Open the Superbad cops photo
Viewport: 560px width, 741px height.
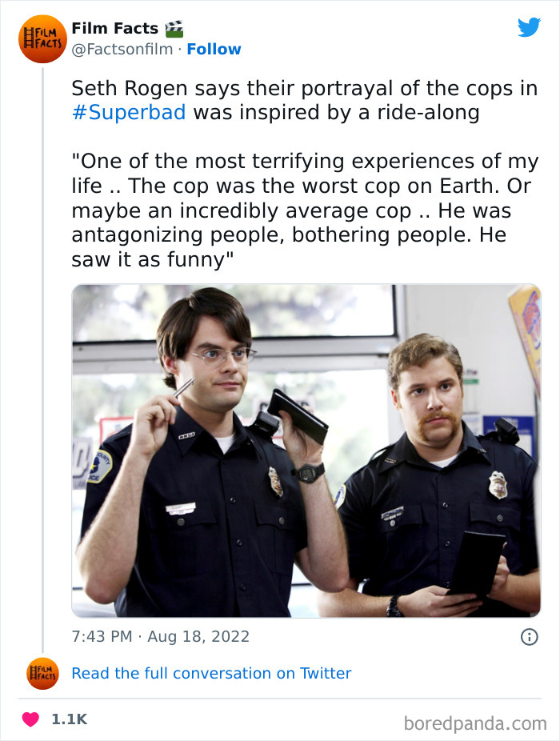(304, 451)
